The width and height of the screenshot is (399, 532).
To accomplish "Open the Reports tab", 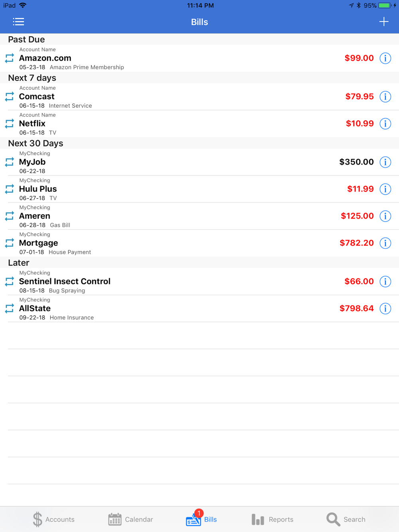I will pos(273,519).
